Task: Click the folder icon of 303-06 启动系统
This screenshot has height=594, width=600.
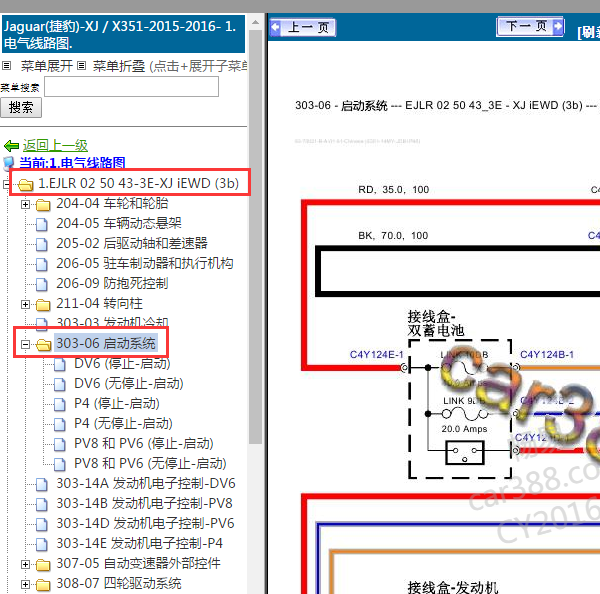Action: click(43, 345)
